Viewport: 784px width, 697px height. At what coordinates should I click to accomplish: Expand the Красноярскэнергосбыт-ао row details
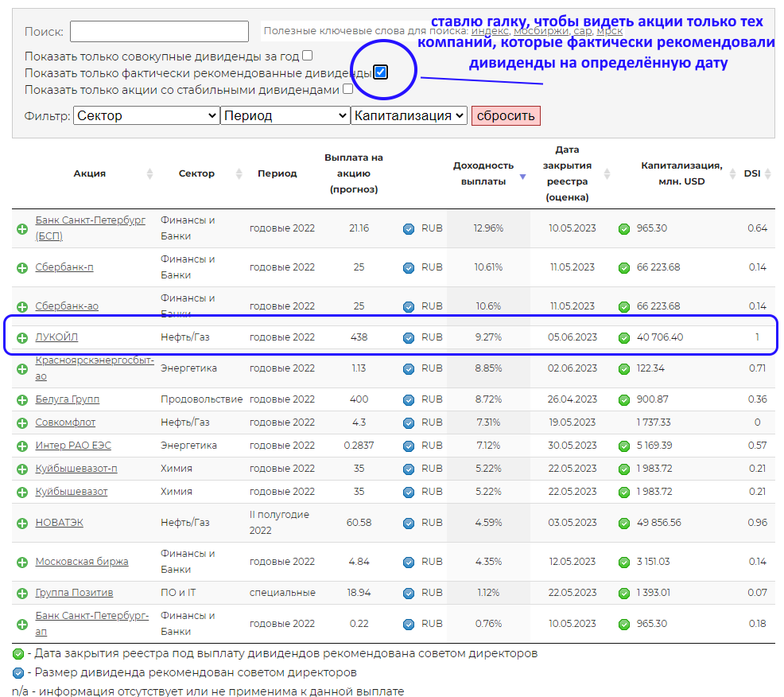tap(22, 369)
